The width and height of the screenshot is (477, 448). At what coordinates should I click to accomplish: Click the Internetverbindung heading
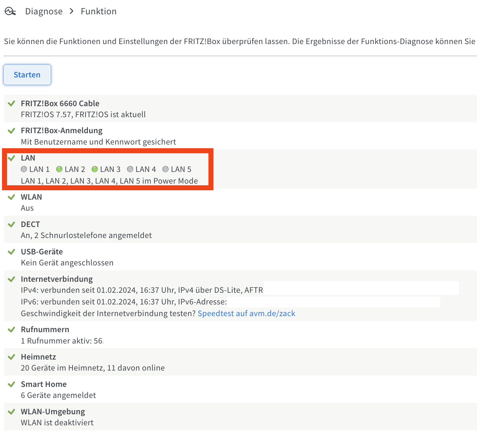click(x=57, y=279)
